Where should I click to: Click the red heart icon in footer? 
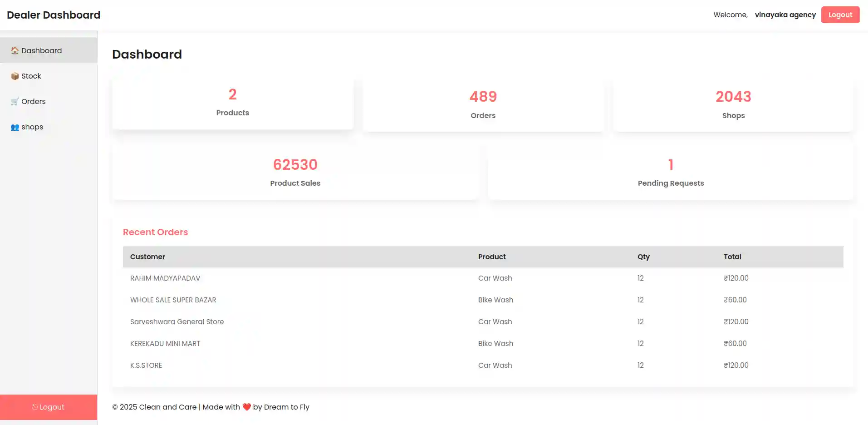tap(246, 407)
